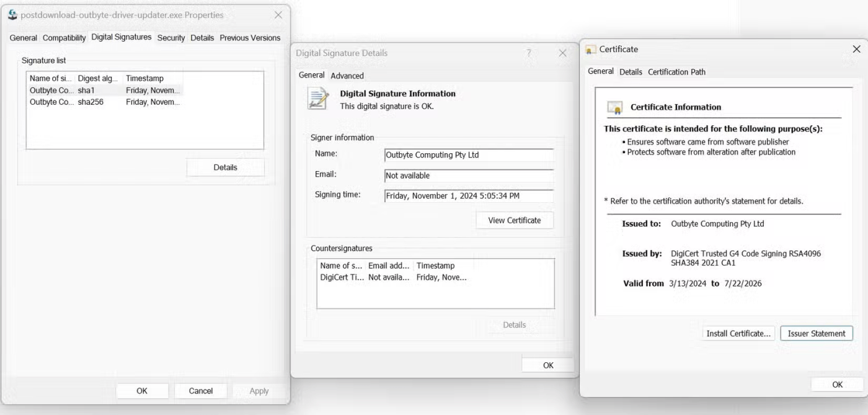This screenshot has height=415, width=868.
Task: Select the sha1 signature row
Action: (x=104, y=91)
